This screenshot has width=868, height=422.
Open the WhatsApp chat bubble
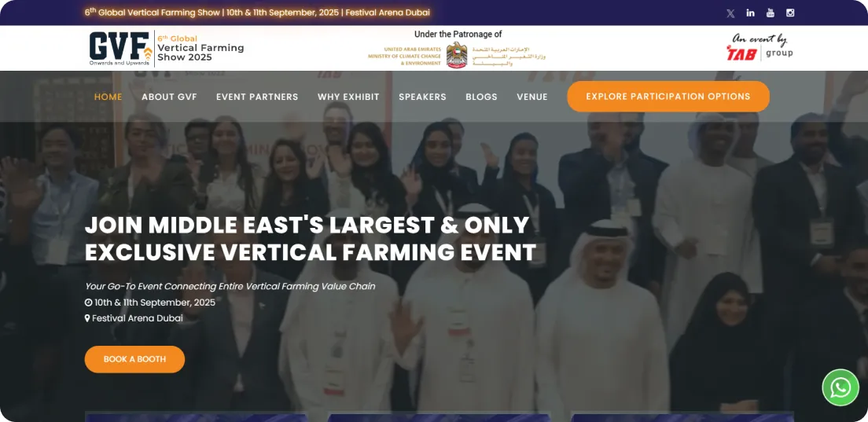840,387
